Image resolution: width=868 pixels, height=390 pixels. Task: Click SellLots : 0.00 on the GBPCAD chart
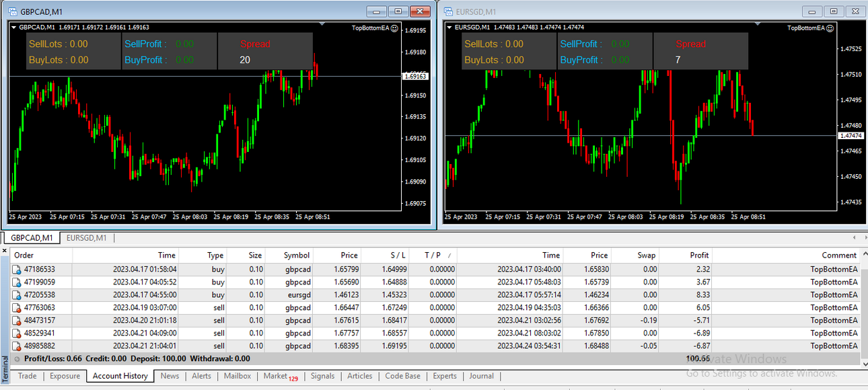(x=59, y=44)
